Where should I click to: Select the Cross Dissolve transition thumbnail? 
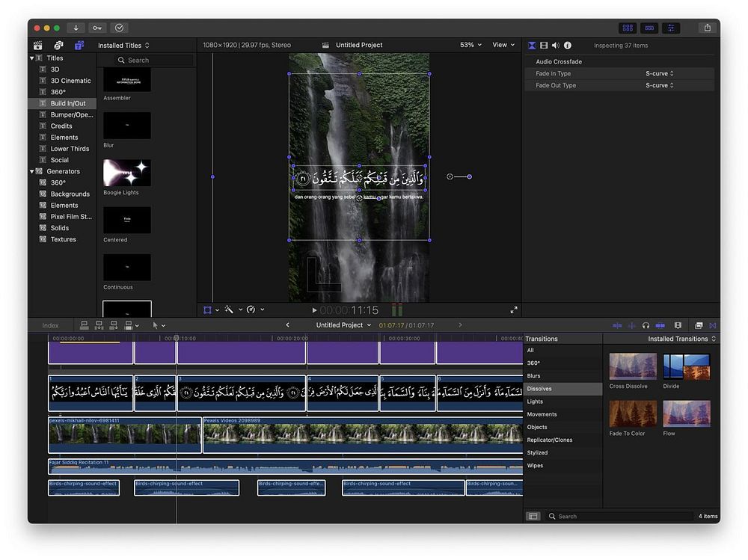pyautogui.click(x=633, y=367)
